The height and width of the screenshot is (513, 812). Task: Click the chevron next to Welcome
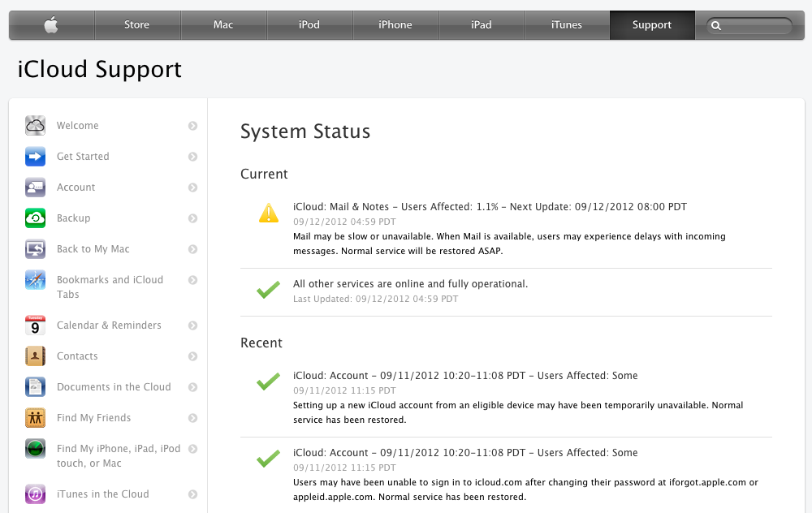point(192,126)
